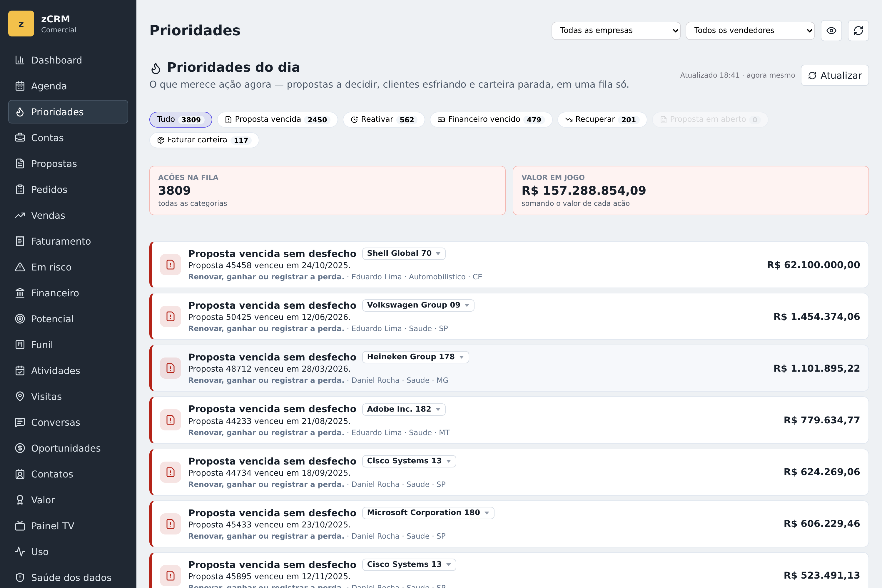Click the alert icon on Proposta 50425
The height and width of the screenshot is (588, 882).
[x=170, y=317]
